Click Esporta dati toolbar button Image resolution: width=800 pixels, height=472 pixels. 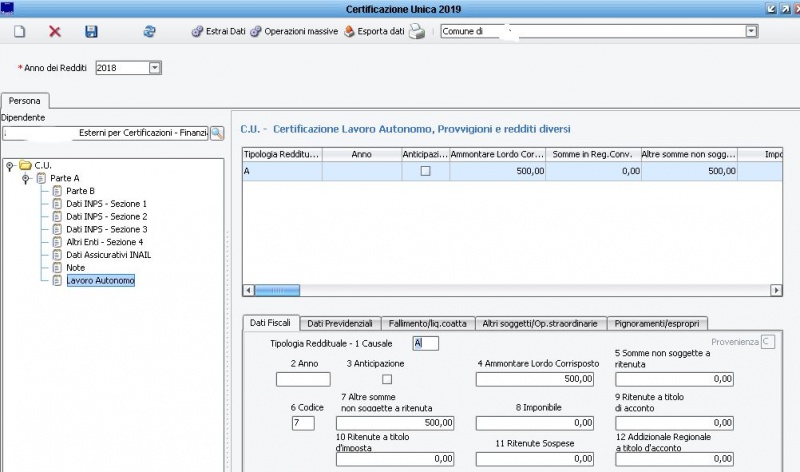[x=374, y=32]
